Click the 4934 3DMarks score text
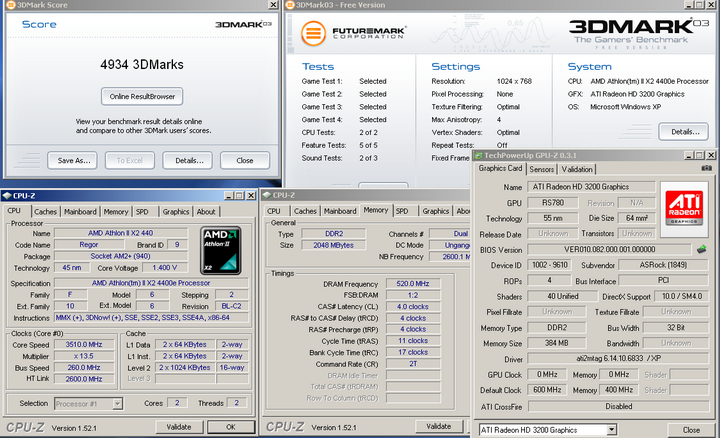Image resolution: width=720 pixels, height=438 pixels. pyautogui.click(x=142, y=64)
